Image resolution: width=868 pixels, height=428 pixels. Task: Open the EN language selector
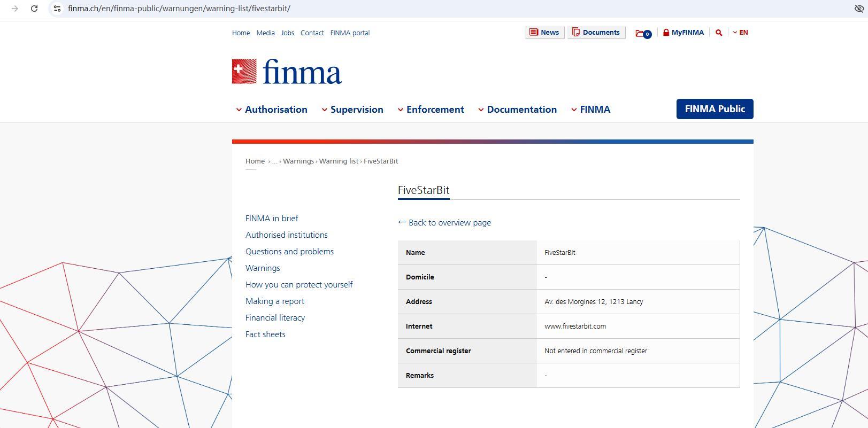coord(741,33)
